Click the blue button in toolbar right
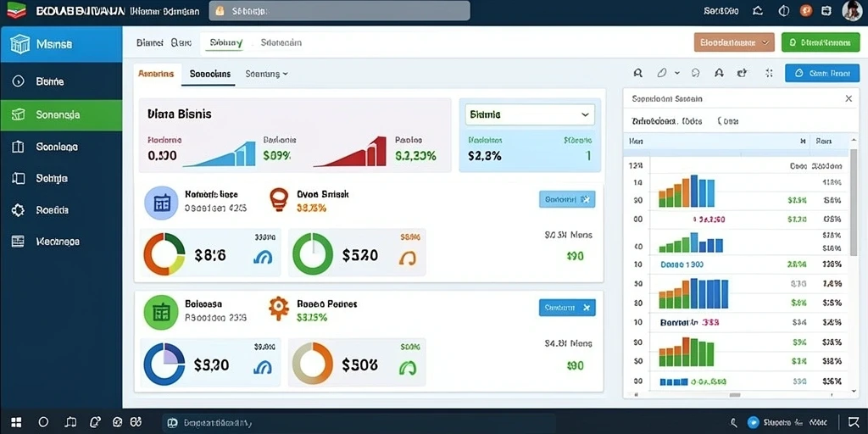The image size is (868, 434). point(822,73)
